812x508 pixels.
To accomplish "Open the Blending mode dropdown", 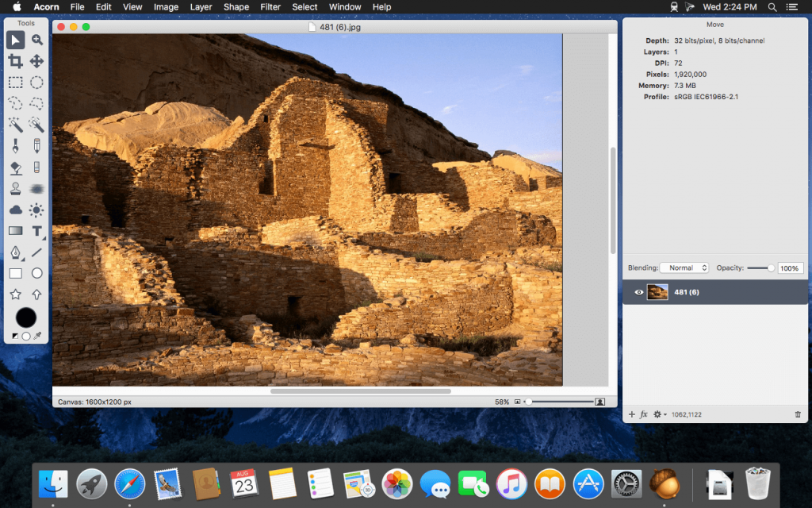I will coord(684,267).
